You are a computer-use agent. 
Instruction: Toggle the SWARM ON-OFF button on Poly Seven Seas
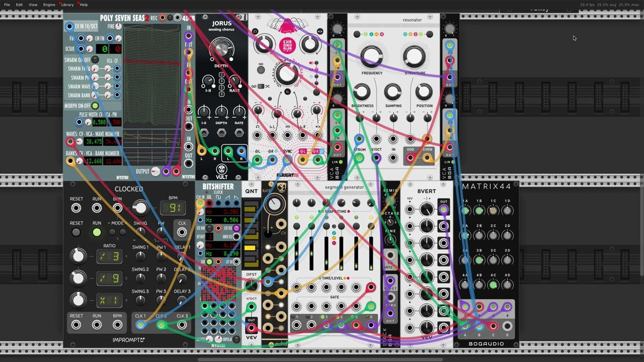pyautogui.click(x=95, y=60)
